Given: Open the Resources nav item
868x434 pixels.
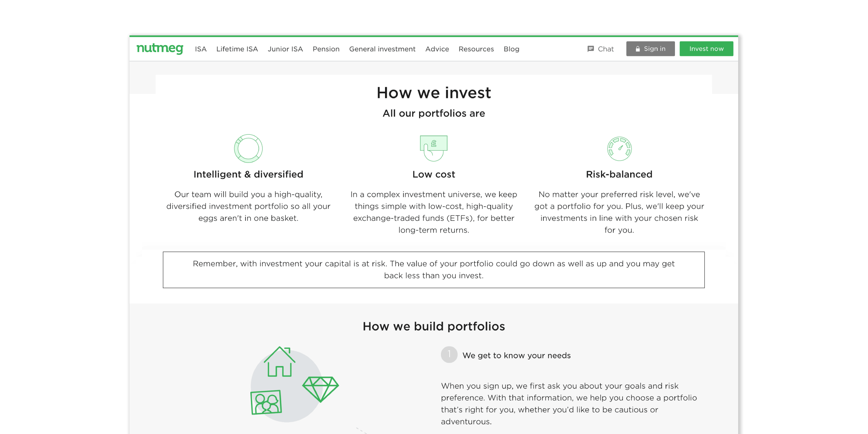Looking at the screenshot, I should (x=476, y=49).
